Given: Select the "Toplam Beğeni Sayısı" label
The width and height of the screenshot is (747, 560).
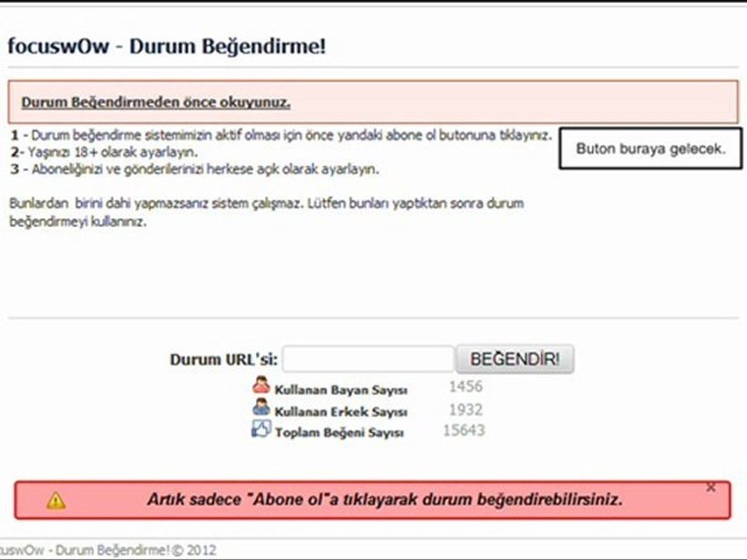Looking at the screenshot, I should pos(338,433).
